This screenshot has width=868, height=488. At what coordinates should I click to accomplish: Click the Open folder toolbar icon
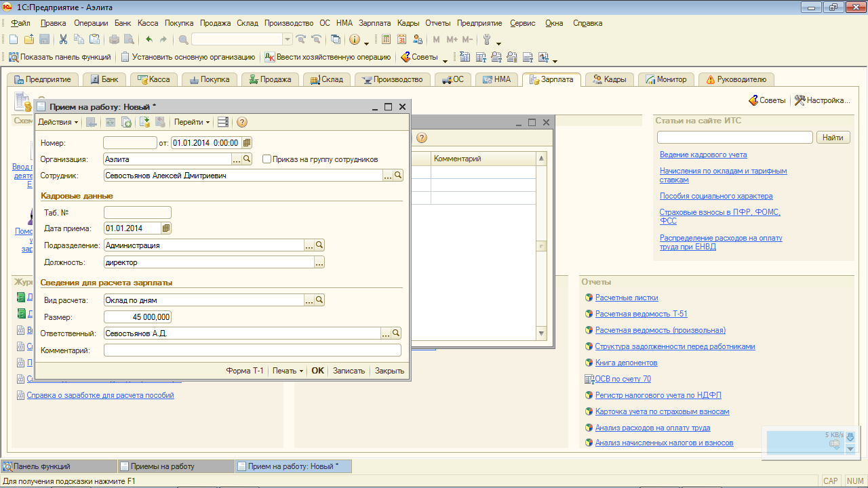[x=29, y=39]
